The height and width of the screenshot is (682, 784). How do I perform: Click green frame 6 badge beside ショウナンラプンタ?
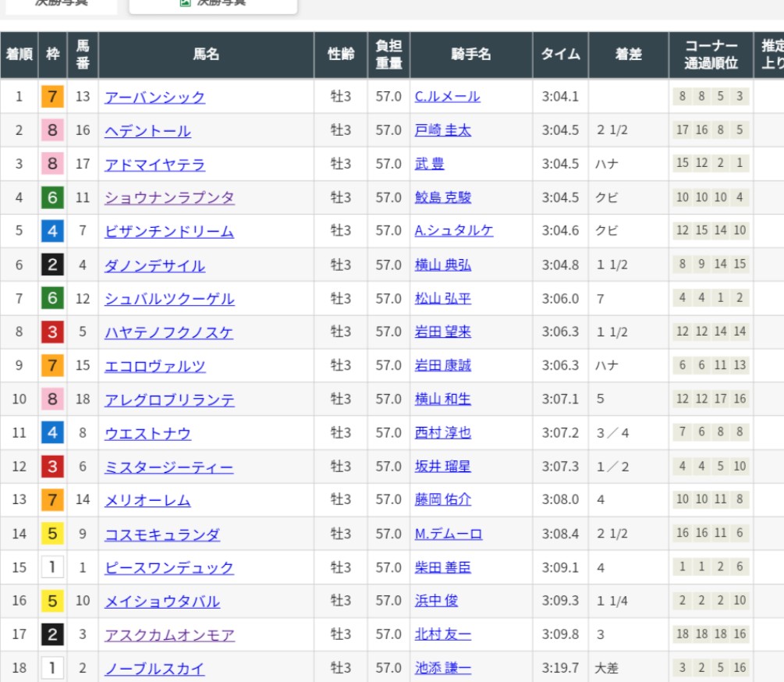52,197
